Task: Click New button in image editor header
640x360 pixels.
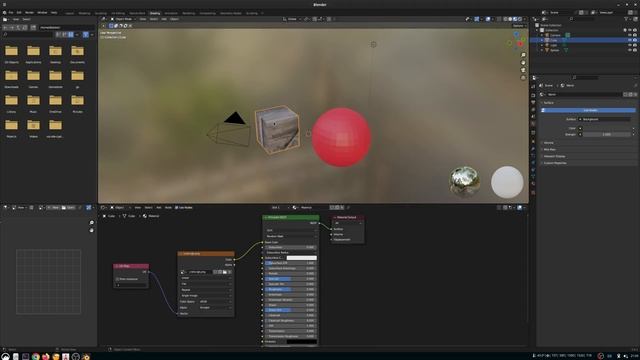Action: coord(53,207)
